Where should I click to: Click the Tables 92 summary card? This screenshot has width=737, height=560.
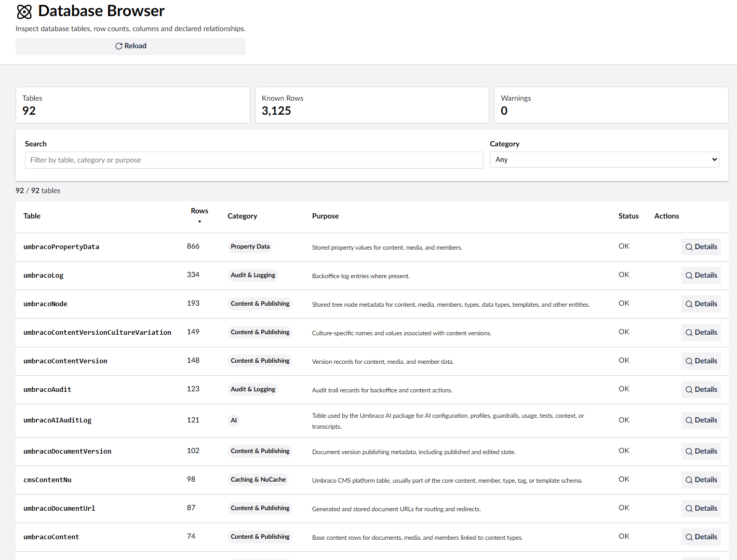coord(133,105)
